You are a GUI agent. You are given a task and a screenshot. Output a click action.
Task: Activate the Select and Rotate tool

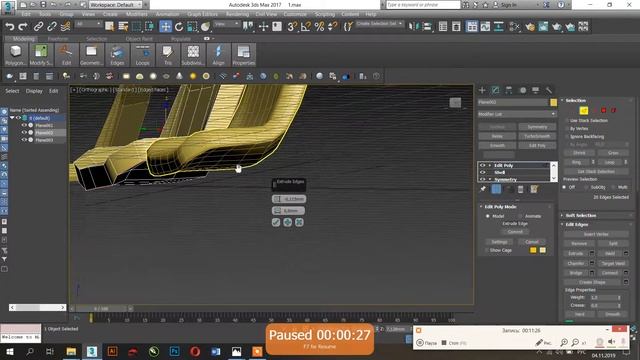point(179,27)
